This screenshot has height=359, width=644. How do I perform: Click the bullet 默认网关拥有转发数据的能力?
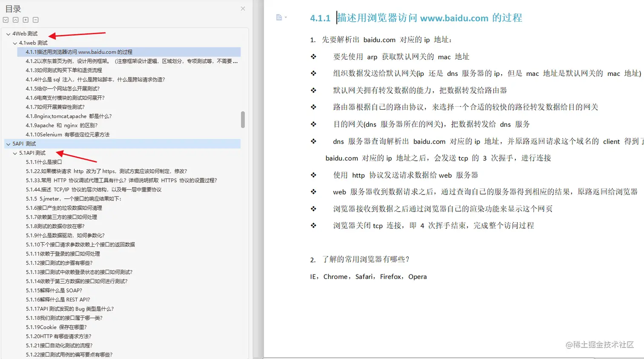click(420, 90)
